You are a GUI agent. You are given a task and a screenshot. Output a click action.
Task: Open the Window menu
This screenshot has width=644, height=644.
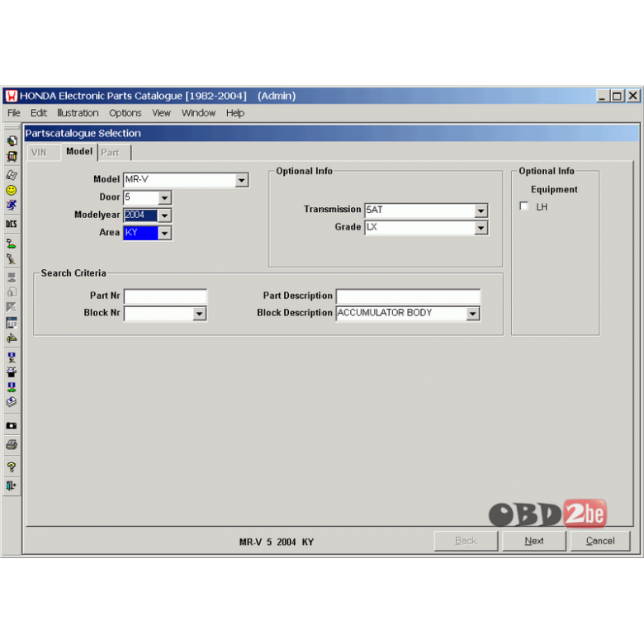(198, 113)
